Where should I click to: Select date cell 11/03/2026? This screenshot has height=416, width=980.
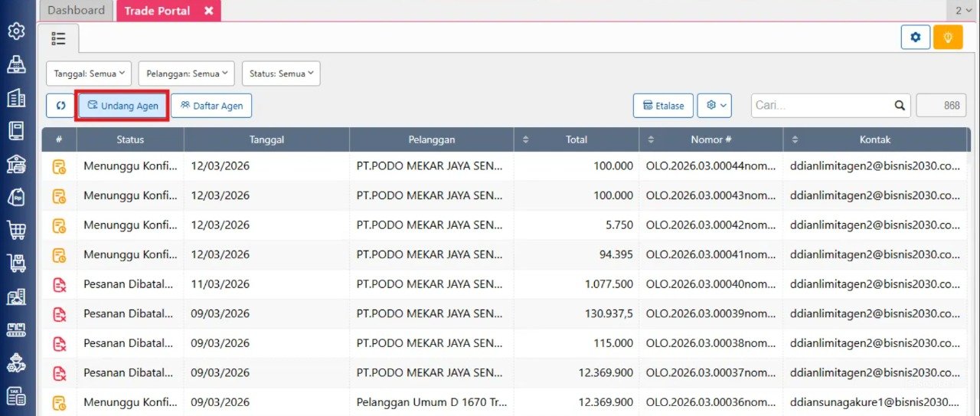(x=266, y=284)
